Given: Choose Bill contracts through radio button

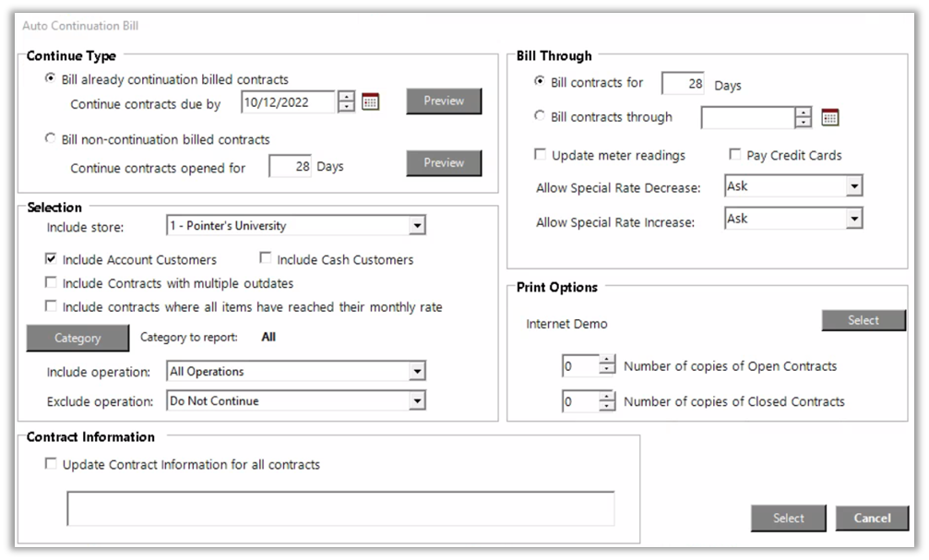Looking at the screenshot, I should click(x=541, y=117).
